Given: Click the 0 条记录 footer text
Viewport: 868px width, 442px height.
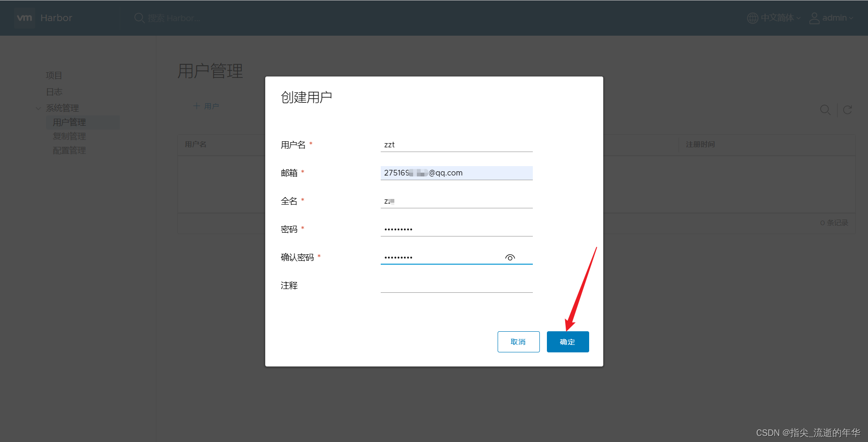Looking at the screenshot, I should point(834,223).
